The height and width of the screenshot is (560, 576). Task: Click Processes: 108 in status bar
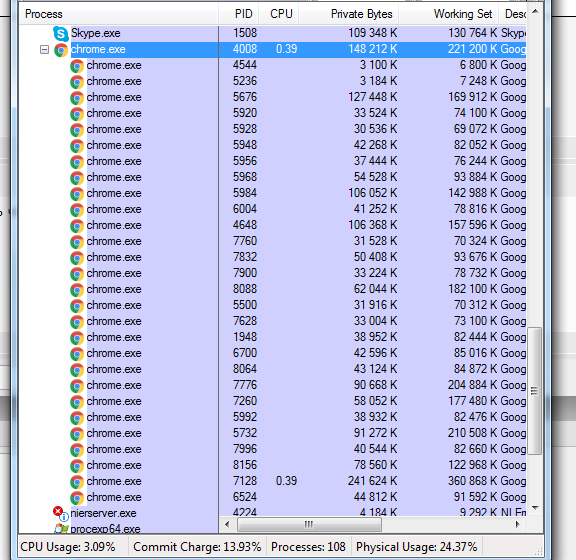click(x=308, y=547)
